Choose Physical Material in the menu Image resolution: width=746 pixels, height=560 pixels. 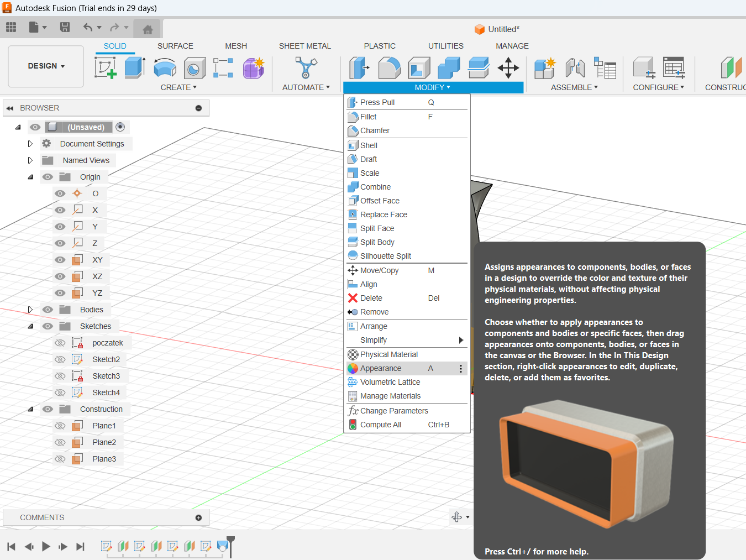pos(406,354)
